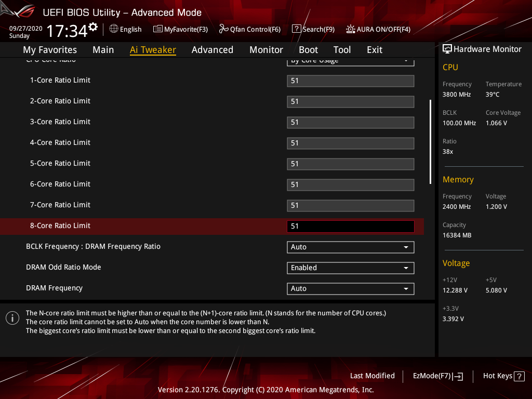Click the +5V value 5.080 V
Screen dimensions: 532x399
point(496,290)
